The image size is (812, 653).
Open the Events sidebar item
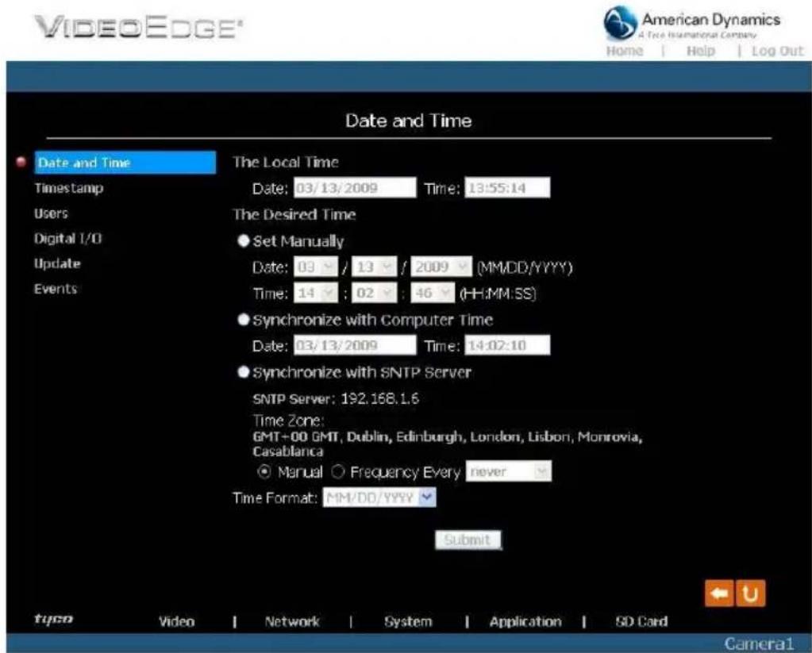[x=56, y=289]
